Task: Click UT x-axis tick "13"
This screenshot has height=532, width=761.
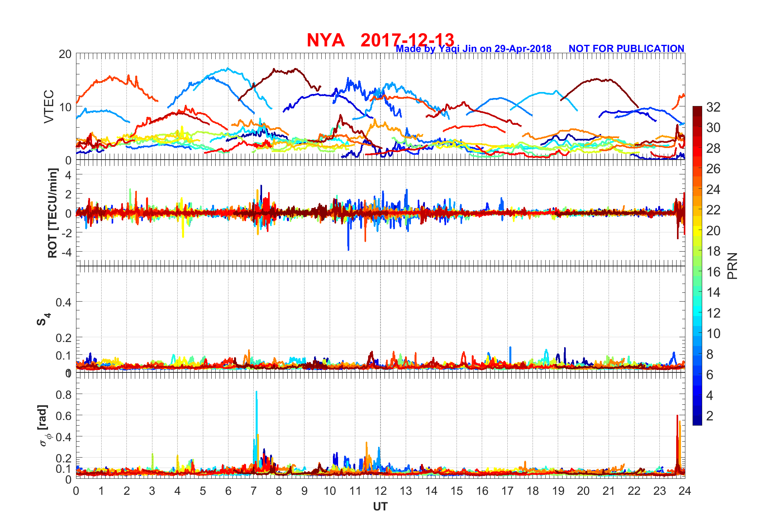Action: coord(406,491)
